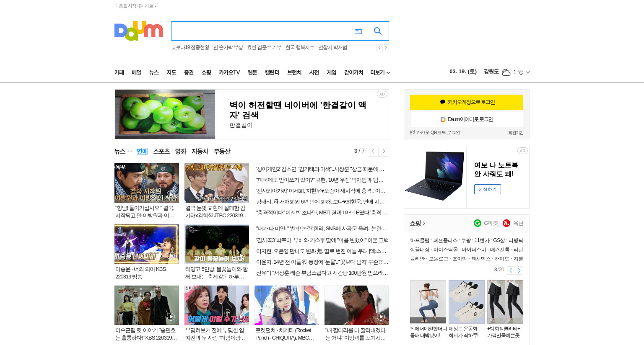
Task: Click the 한국 행복지수 trending search
Action: [300, 48]
